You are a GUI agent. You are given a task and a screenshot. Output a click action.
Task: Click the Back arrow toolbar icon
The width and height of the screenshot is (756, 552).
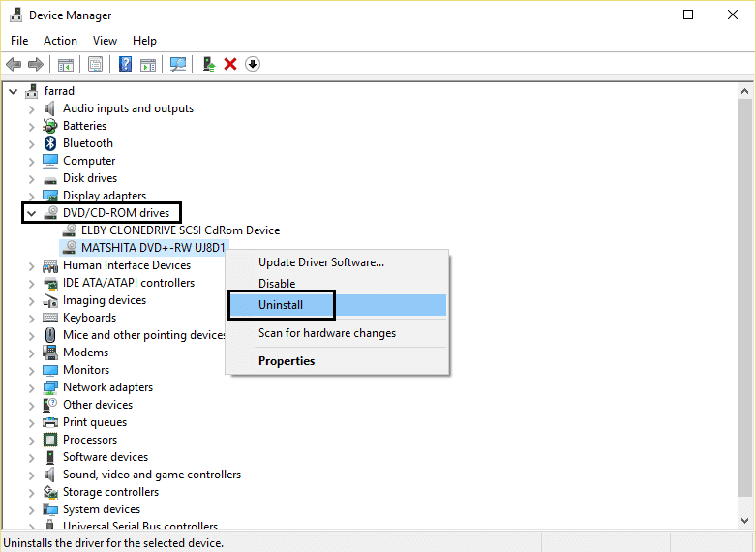click(x=14, y=64)
